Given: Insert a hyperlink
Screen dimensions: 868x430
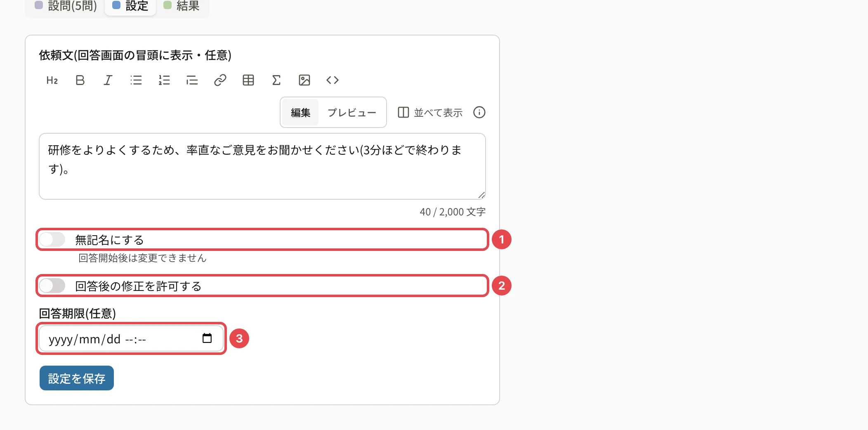Looking at the screenshot, I should 220,80.
